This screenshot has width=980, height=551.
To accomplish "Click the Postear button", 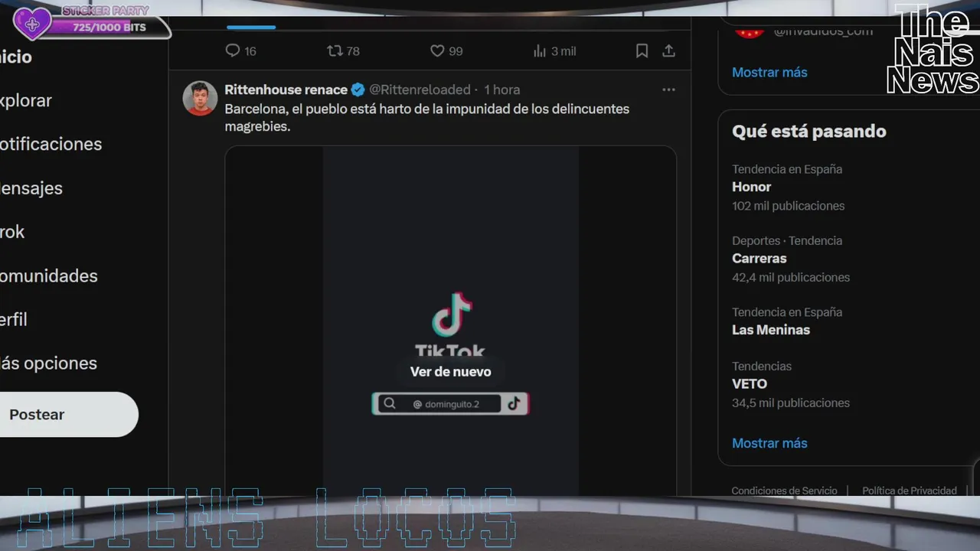I will pos(69,415).
